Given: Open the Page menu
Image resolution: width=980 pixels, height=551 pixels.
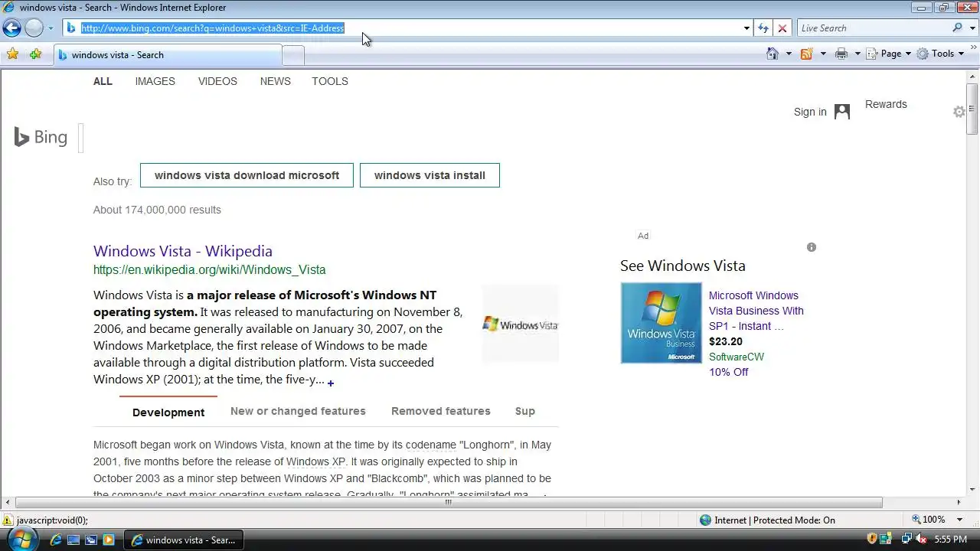Looking at the screenshot, I should click(x=889, y=54).
